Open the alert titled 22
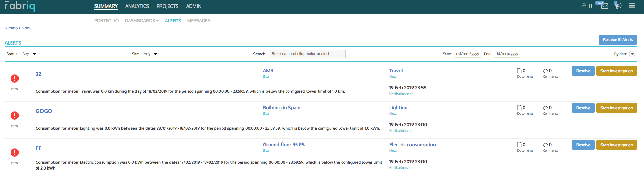644x174 pixels. (x=38, y=74)
